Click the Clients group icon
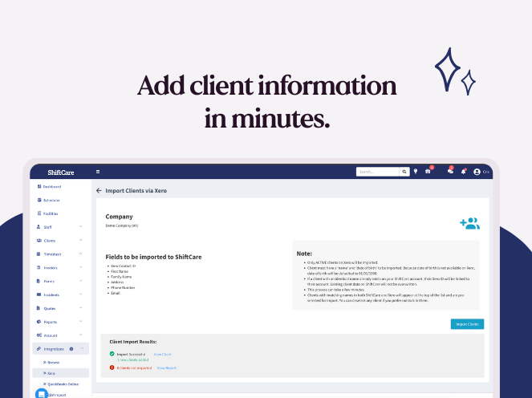The width and height of the screenshot is (532, 398). click(39, 240)
